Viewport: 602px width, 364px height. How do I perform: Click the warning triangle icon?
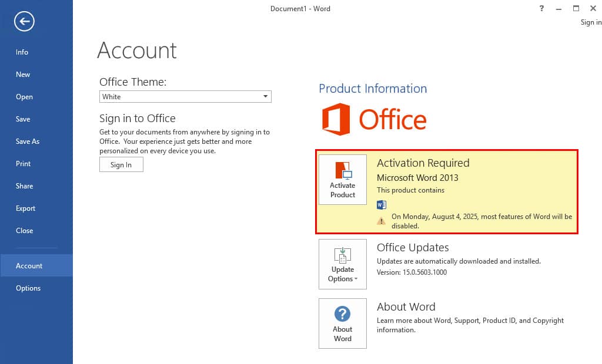381,221
